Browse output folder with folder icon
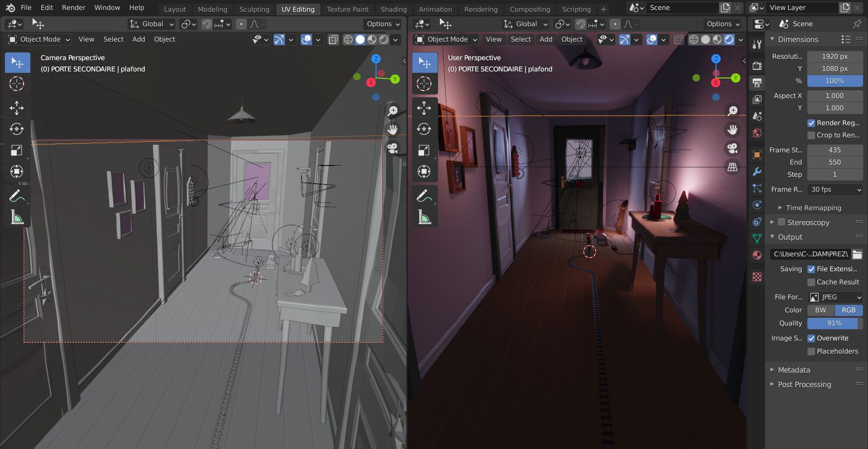 point(857,254)
